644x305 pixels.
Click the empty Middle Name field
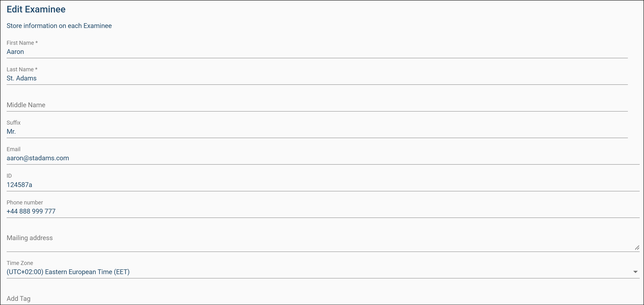point(317,105)
